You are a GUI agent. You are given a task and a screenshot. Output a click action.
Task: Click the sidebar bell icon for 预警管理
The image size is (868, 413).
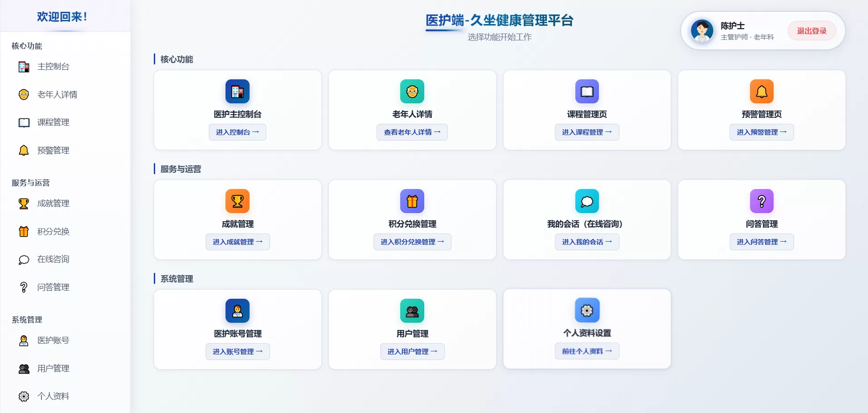[24, 150]
